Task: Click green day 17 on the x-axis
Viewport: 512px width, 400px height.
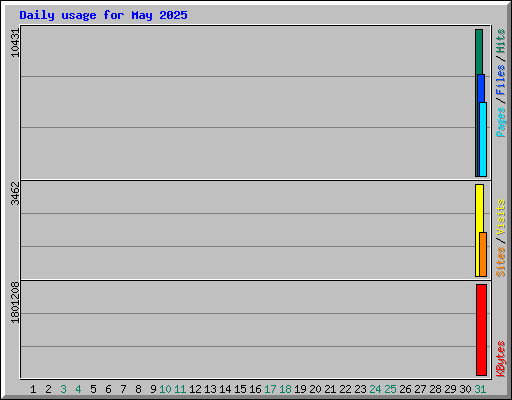Action: (x=270, y=389)
